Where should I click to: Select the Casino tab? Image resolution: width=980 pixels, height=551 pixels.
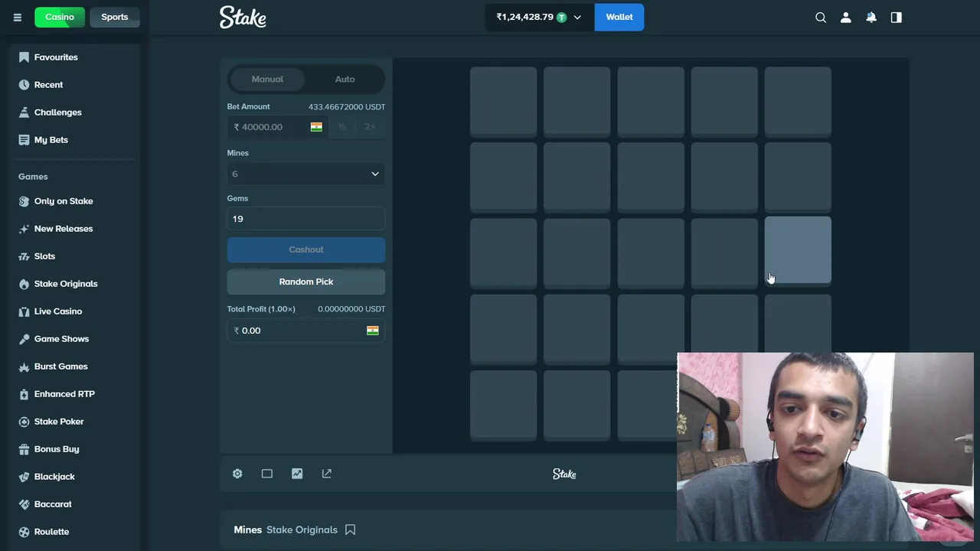(x=60, y=17)
